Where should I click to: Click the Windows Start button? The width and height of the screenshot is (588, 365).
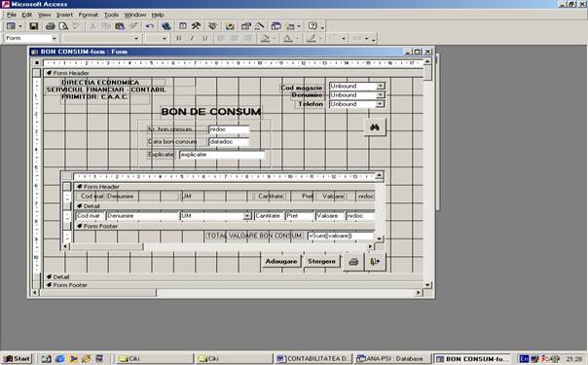click(18, 358)
